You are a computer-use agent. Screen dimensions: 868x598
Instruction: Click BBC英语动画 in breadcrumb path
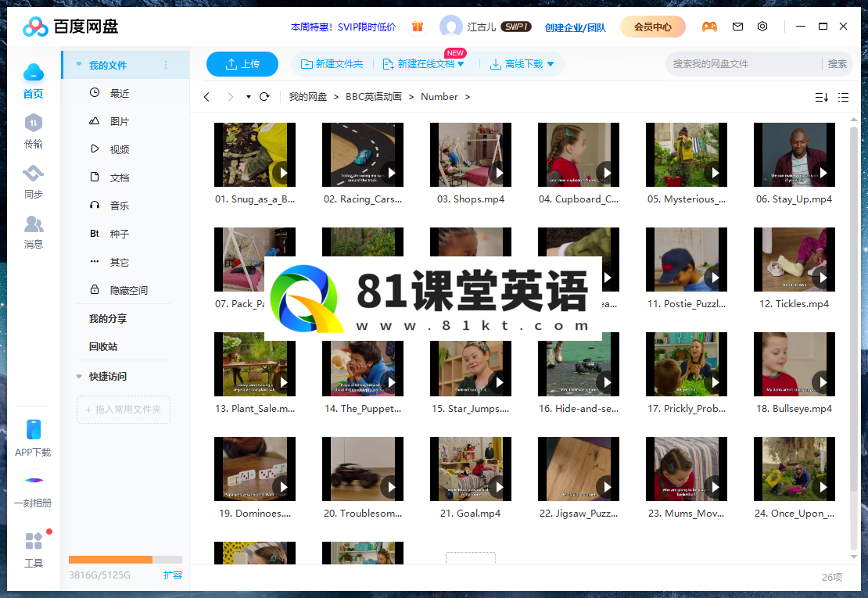(374, 97)
